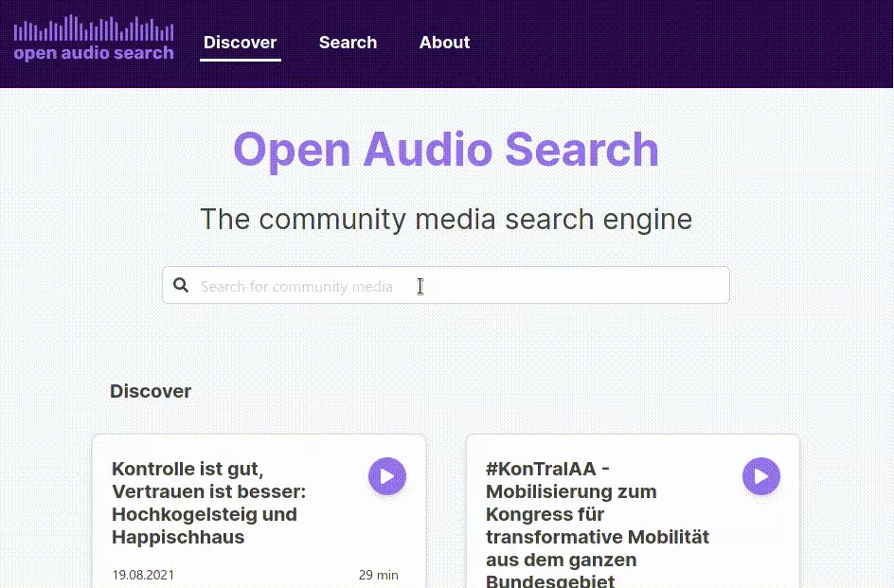Focus the 'Search for community media' field
Screen dimensions: 894x588
tap(455, 286)
